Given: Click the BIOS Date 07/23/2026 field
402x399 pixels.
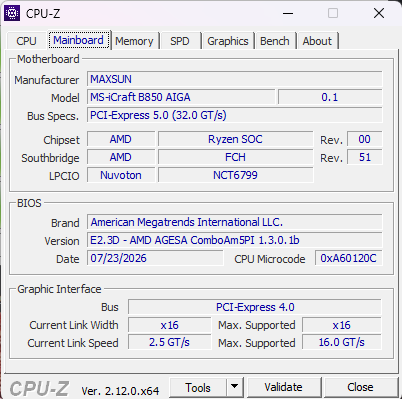Looking at the screenshot, I should pyautogui.click(x=155, y=258).
